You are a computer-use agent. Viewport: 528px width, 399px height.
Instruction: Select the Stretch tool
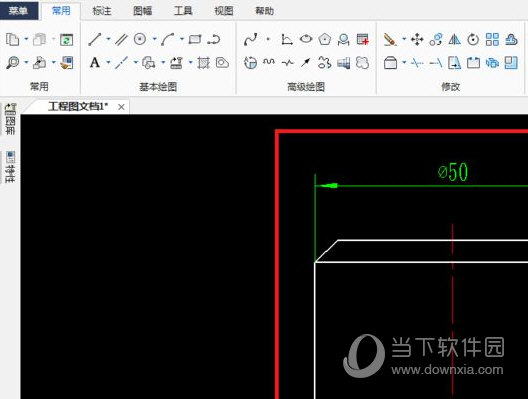(455, 63)
